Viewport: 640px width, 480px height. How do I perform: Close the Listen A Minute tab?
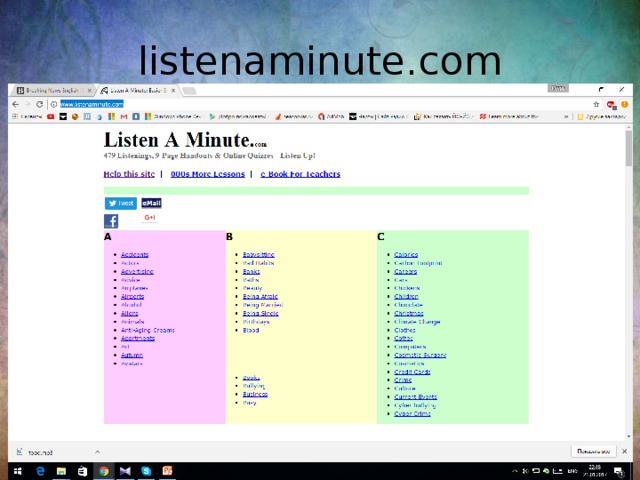[173, 91]
